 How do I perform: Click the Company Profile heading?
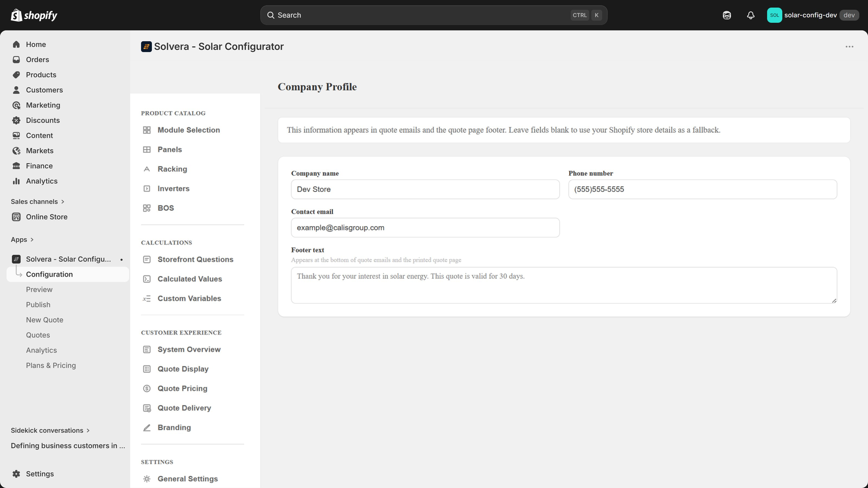coord(317,87)
